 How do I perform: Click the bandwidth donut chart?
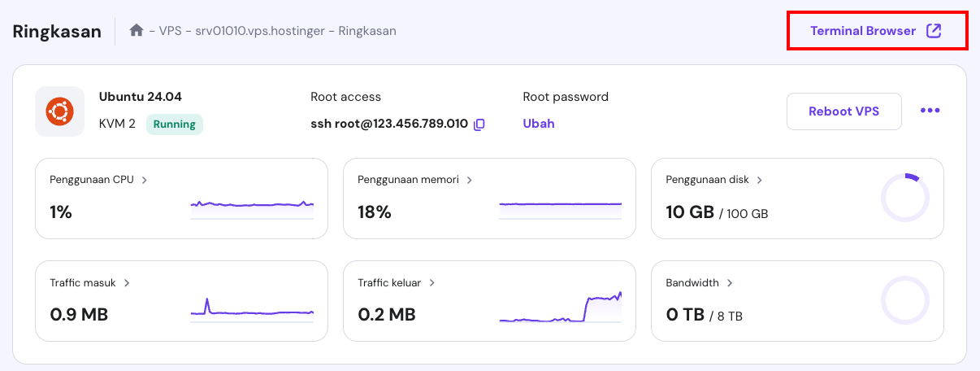pyautogui.click(x=904, y=300)
